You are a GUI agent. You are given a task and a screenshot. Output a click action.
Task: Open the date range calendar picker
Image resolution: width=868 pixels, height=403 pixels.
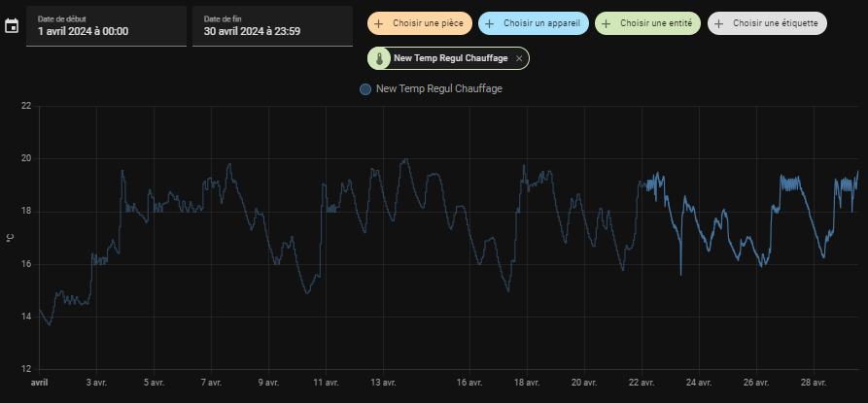click(x=12, y=26)
